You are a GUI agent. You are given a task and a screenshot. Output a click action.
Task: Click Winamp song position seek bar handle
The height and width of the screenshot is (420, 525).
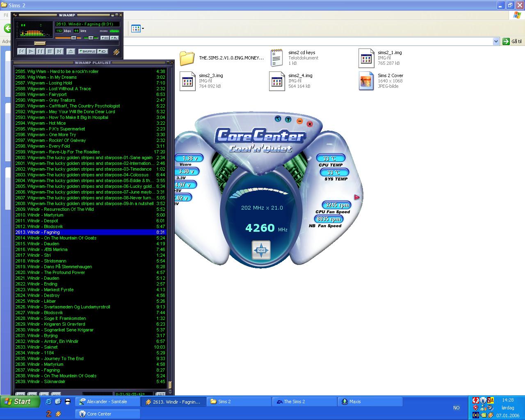click(40, 43)
